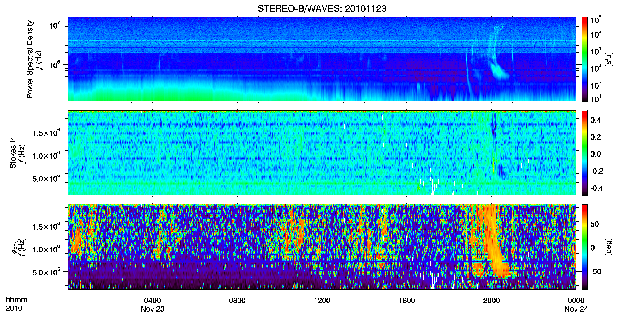Click the 1.5×10^6 tick of the Stokes V panel
The width and height of the screenshot is (644, 332).
pos(46,132)
